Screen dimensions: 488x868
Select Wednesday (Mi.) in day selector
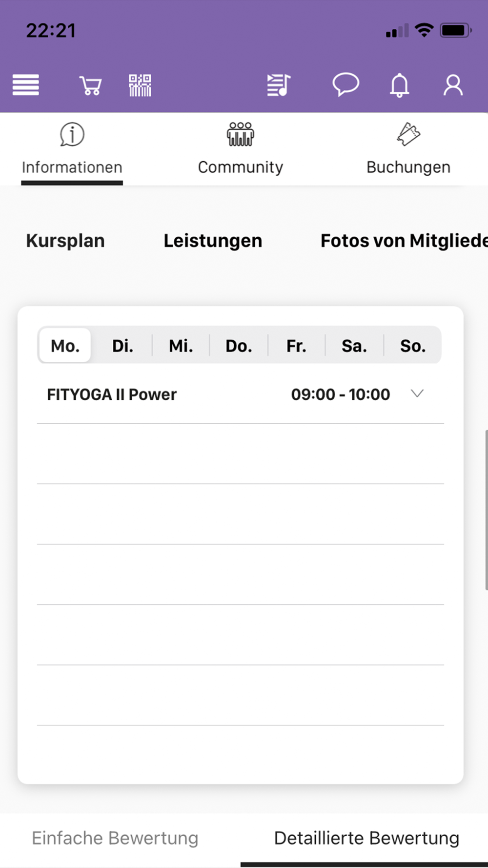181,346
